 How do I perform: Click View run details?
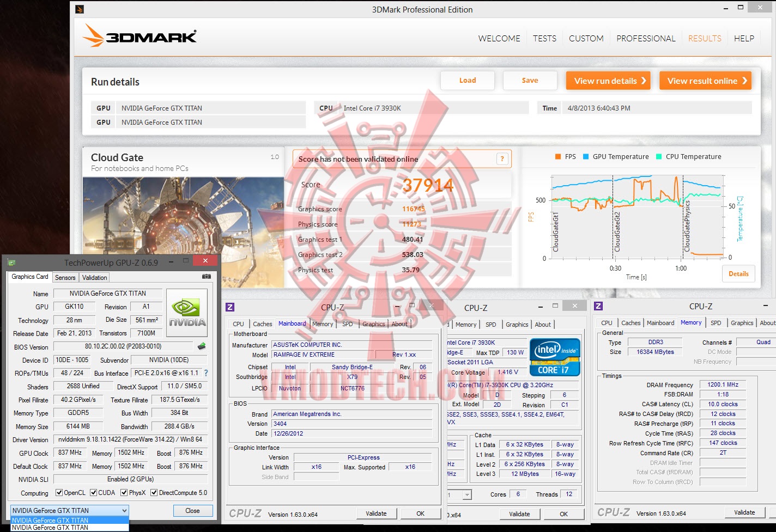tap(609, 81)
